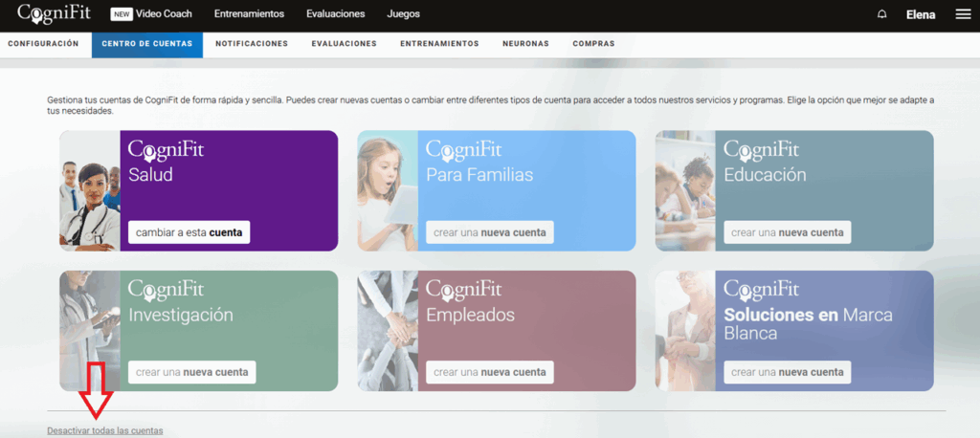Create a new Para Familias account
The image size is (980, 438).
coord(489,232)
